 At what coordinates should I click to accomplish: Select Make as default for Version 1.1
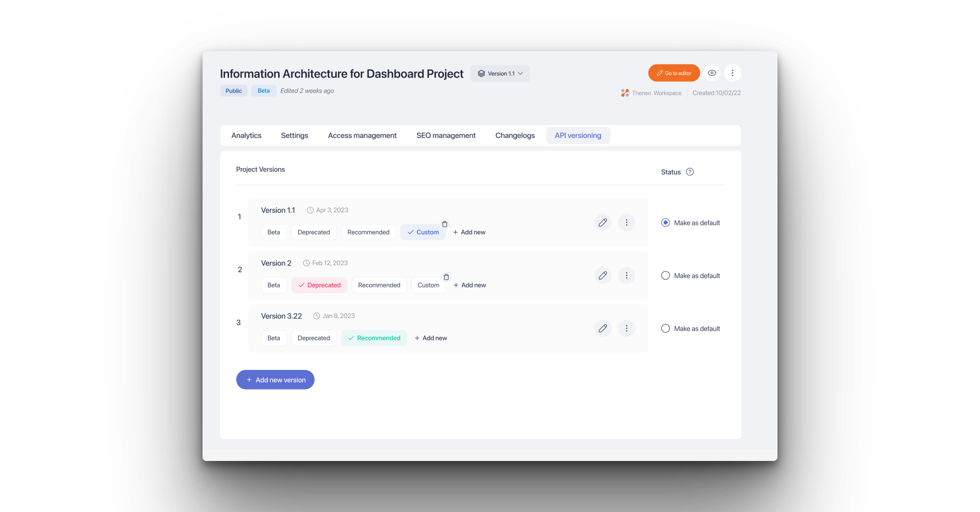click(x=666, y=223)
